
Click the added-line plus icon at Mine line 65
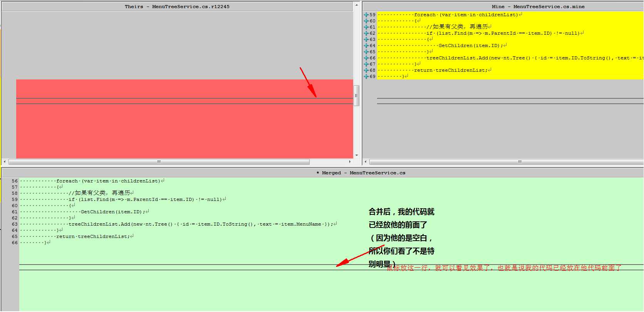tap(366, 52)
